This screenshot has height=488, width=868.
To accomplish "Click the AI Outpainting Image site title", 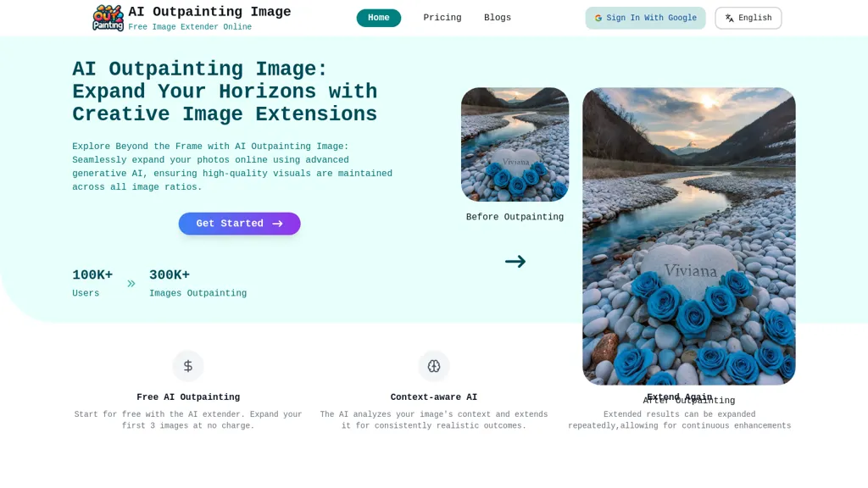I will [210, 12].
